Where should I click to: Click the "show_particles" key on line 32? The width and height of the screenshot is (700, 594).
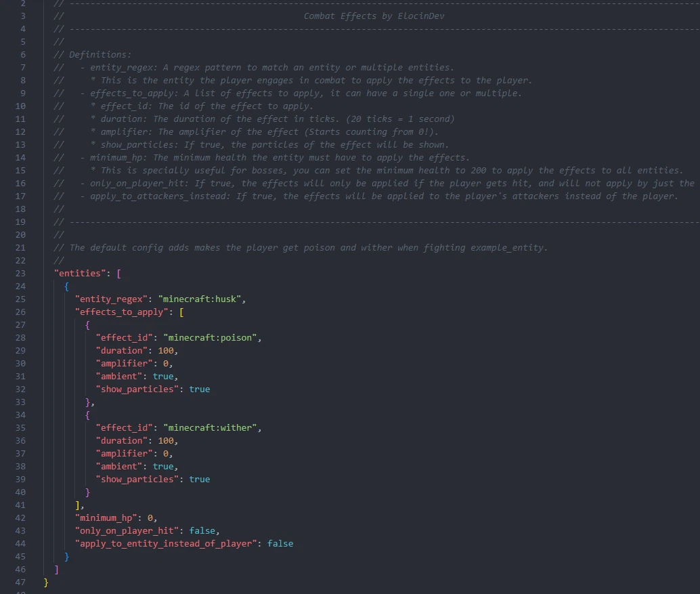[137, 389]
